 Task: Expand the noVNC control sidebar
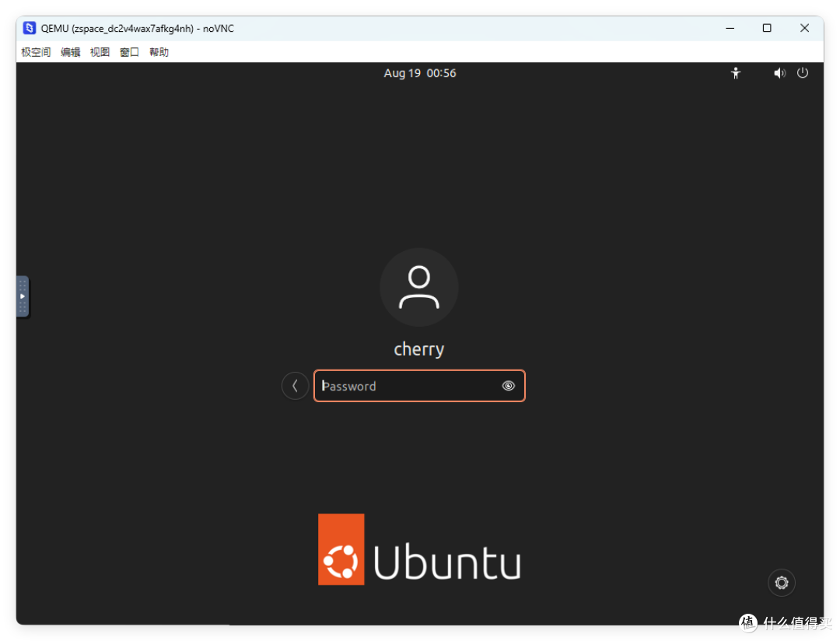click(22, 296)
